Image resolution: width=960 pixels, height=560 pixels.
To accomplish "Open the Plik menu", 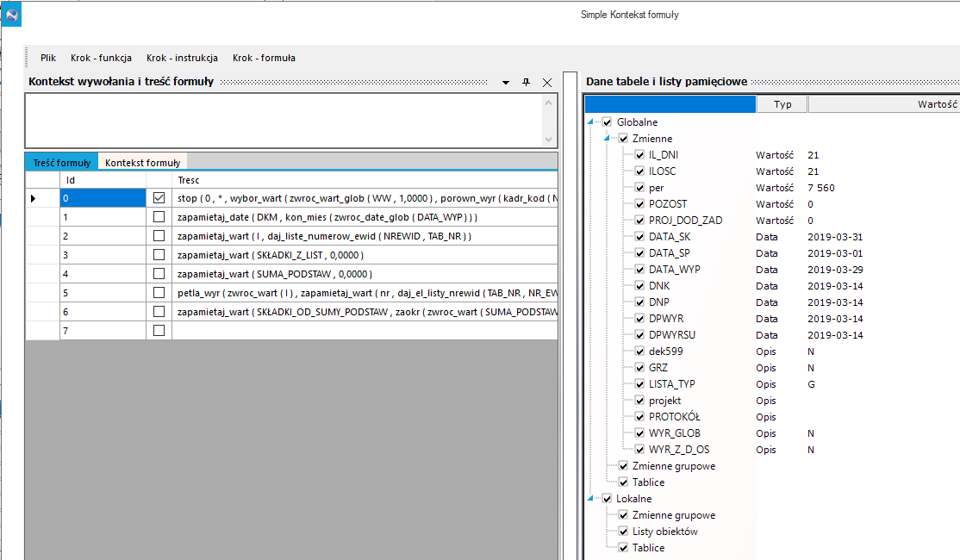I will [48, 58].
